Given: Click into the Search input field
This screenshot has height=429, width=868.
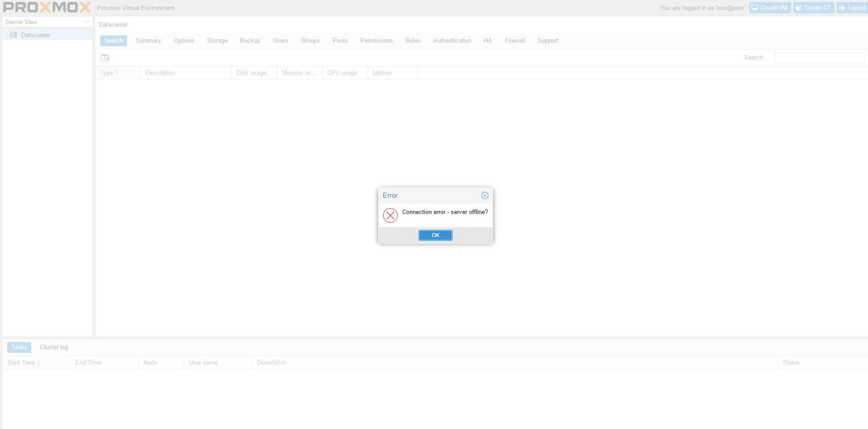Looking at the screenshot, I should pos(819,58).
